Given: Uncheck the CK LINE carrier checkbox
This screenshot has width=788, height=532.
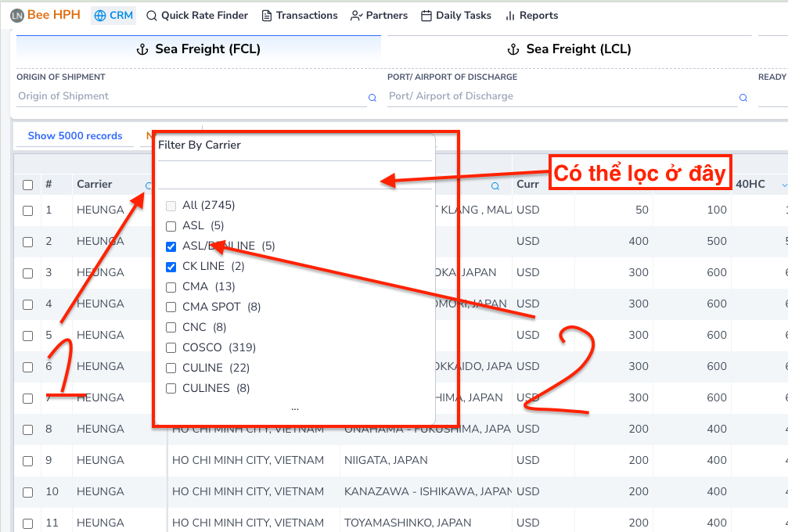Looking at the screenshot, I should pyautogui.click(x=171, y=267).
